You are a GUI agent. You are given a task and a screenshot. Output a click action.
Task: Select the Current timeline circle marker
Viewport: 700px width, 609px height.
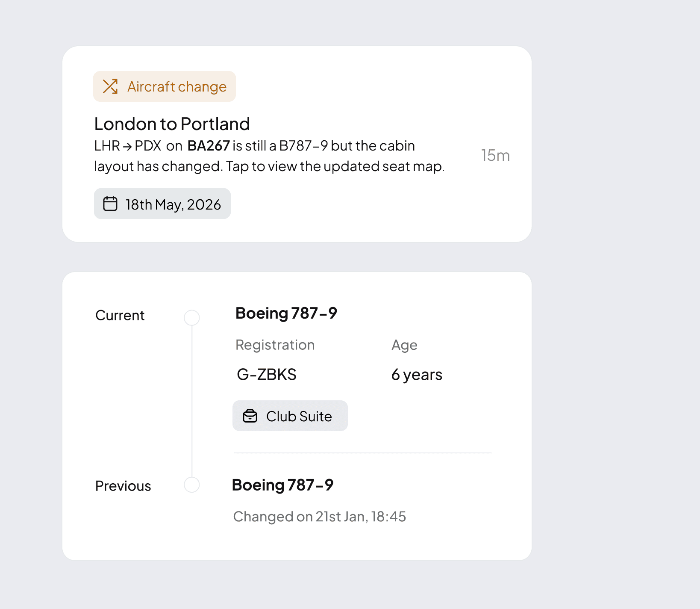coord(192,318)
